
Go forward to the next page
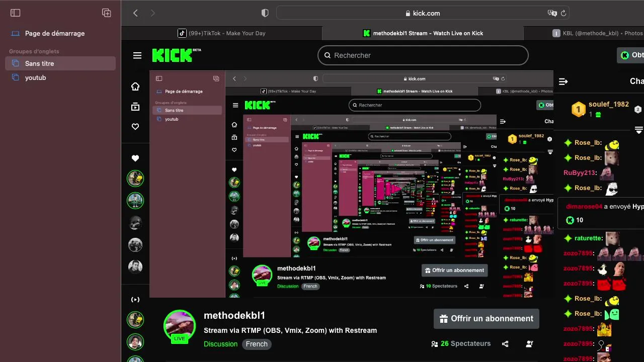click(153, 13)
